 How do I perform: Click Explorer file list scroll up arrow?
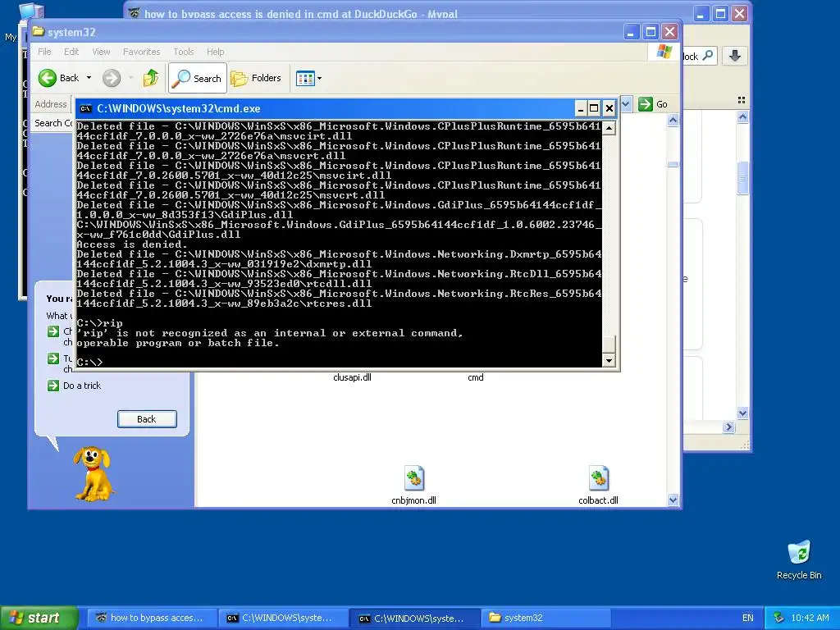point(673,121)
